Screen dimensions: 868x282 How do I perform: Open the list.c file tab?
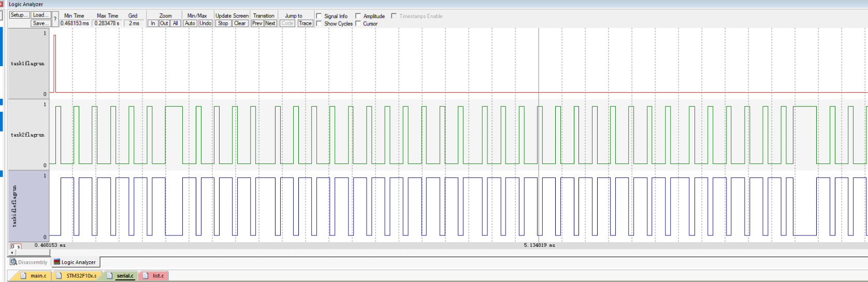click(154, 276)
